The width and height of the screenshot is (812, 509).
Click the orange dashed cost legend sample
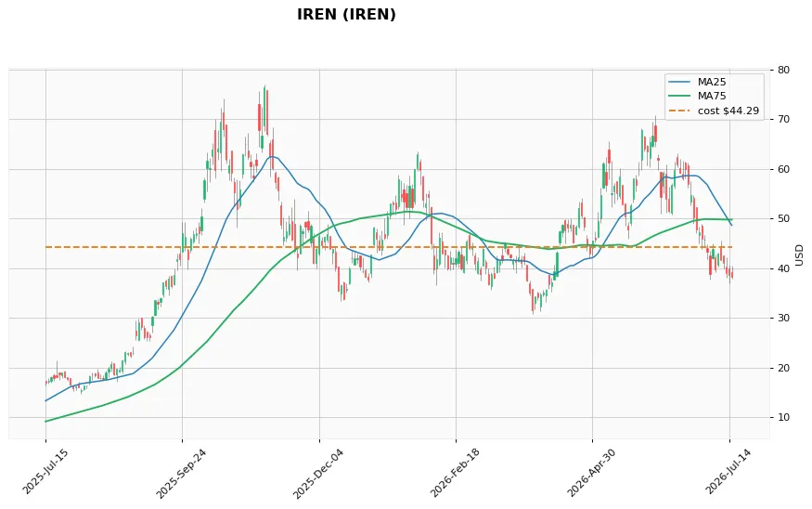(x=680, y=111)
